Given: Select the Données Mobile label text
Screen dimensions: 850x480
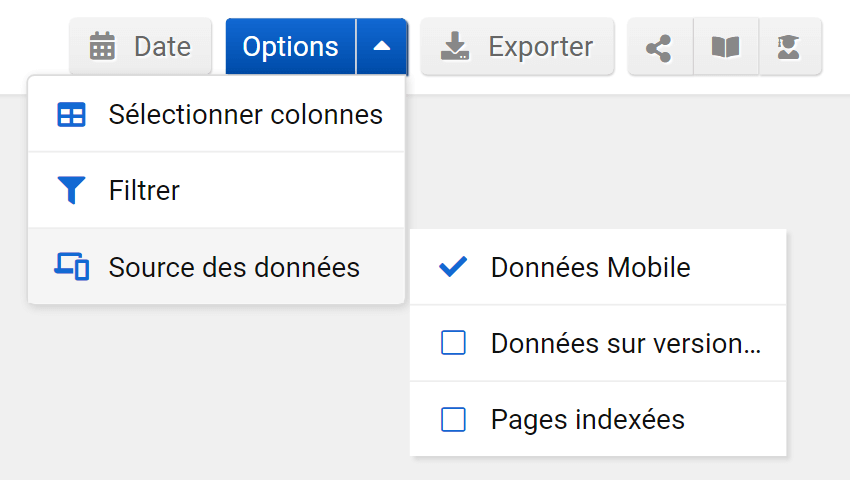Looking at the screenshot, I should tap(590, 267).
